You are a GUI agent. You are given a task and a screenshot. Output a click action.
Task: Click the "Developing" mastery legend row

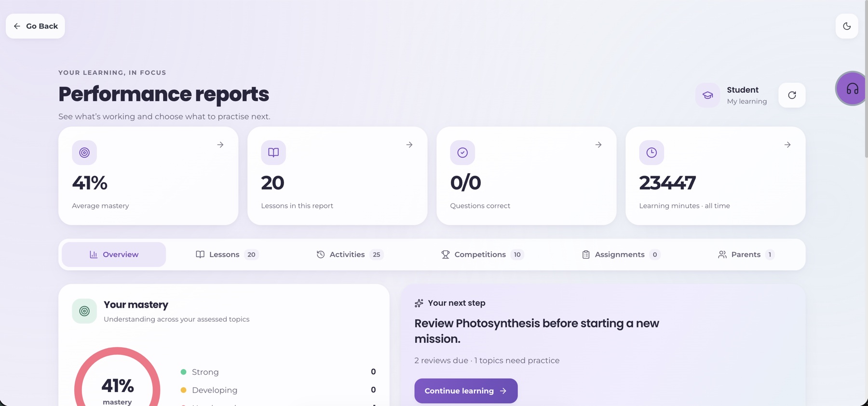[x=278, y=390]
